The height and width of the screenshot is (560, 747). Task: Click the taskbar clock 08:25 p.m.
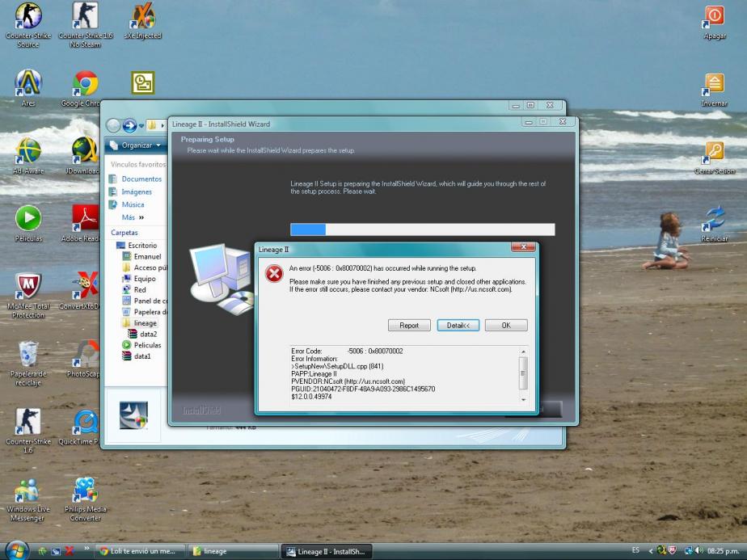click(x=724, y=551)
